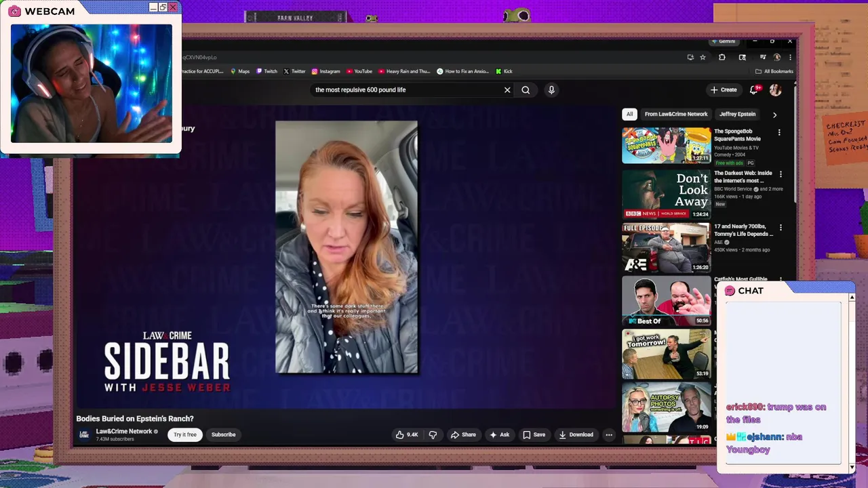Click the video title 'Bodies Buried on Epstein's Ranch?'

click(135, 419)
